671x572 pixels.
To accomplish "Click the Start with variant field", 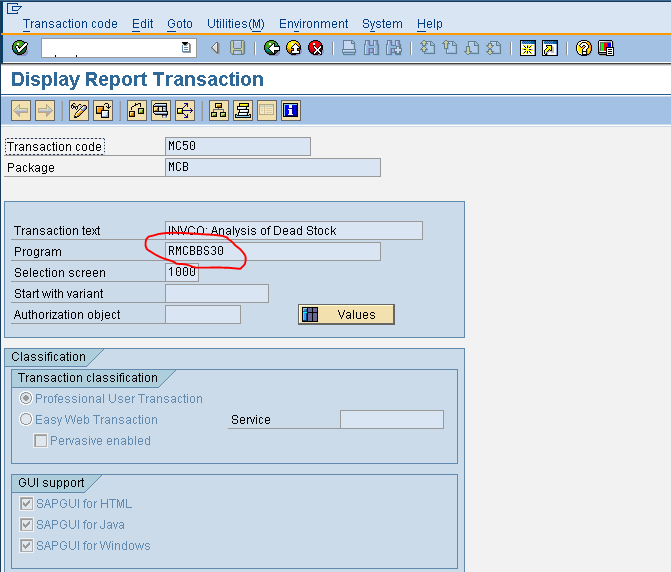I will (217, 293).
